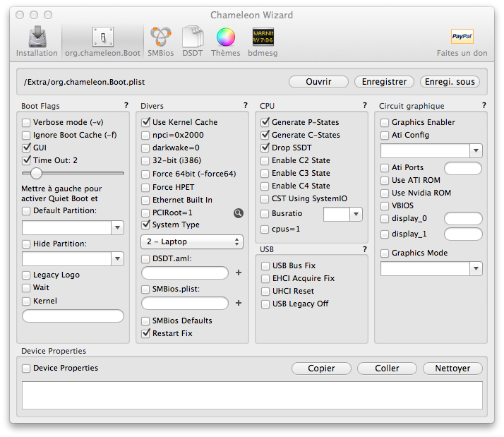Viewport: 504px width, 437px height.
Task: Click the Ouvrir button
Action: pyautogui.click(x=318, y=82)
